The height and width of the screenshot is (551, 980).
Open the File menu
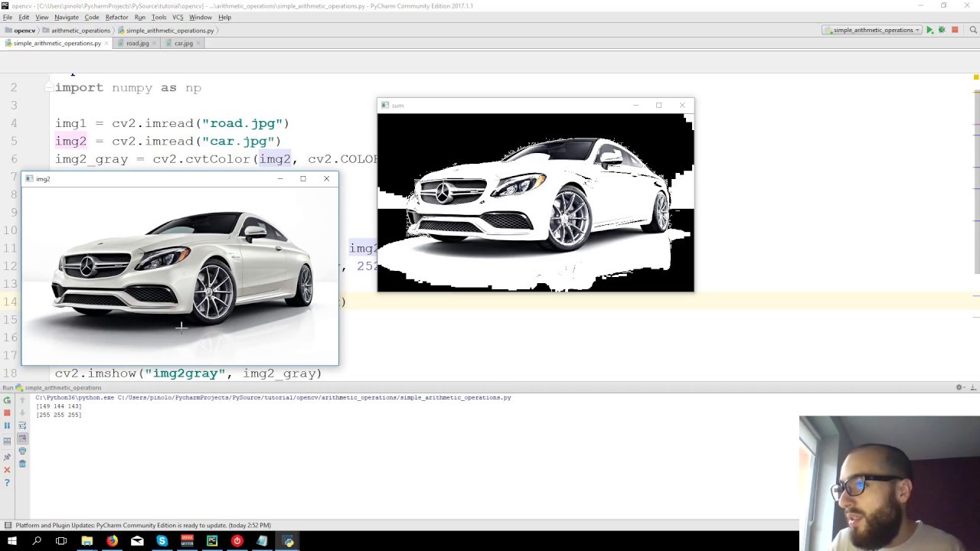tap(8, 17)
